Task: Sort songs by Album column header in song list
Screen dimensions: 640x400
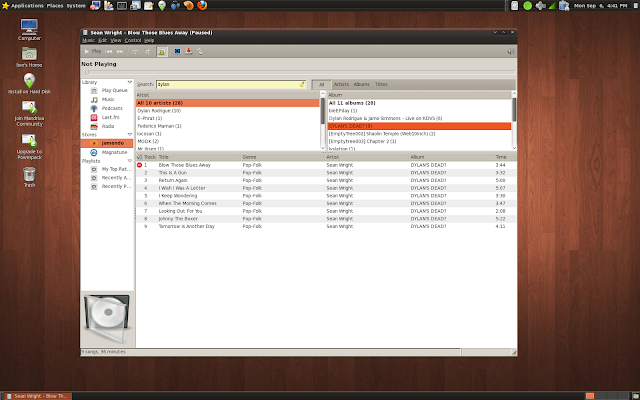Action: click(451, 157)
